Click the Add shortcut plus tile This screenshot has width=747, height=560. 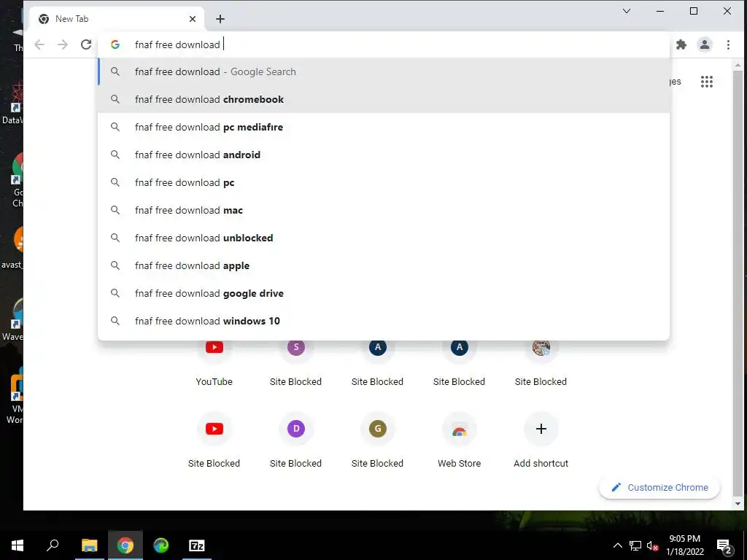point(541,438)
